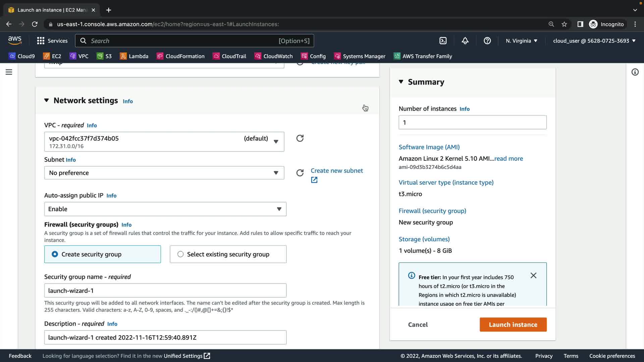Open the Services grid menu
Image resolution: width=644 pixels, height=362 pixels.
[52, 41]
